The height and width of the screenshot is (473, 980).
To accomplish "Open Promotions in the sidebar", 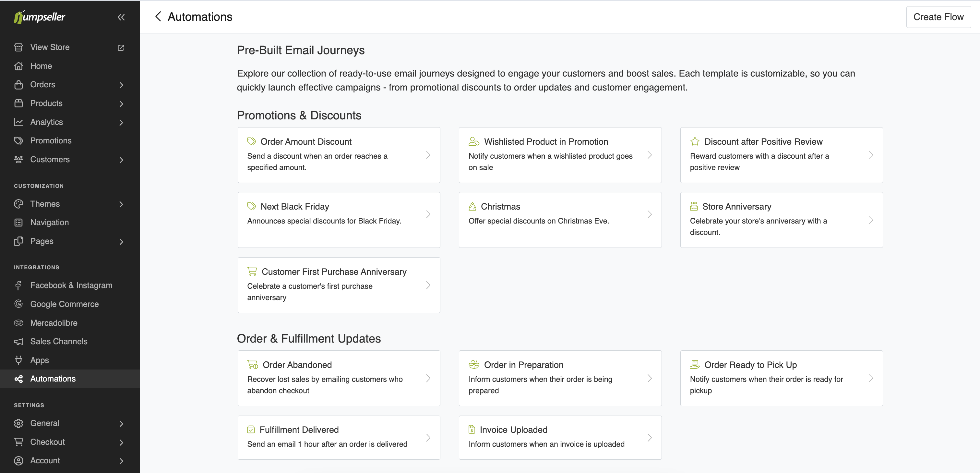I will (51, 141).
